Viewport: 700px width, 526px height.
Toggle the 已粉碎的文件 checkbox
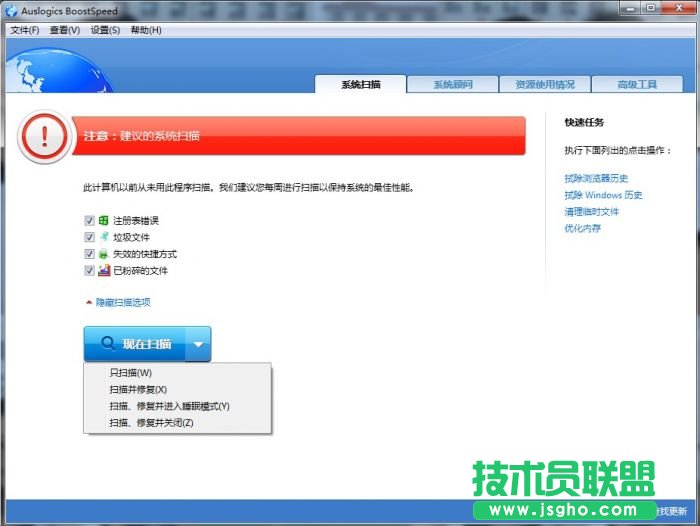(x=90, y=271)
